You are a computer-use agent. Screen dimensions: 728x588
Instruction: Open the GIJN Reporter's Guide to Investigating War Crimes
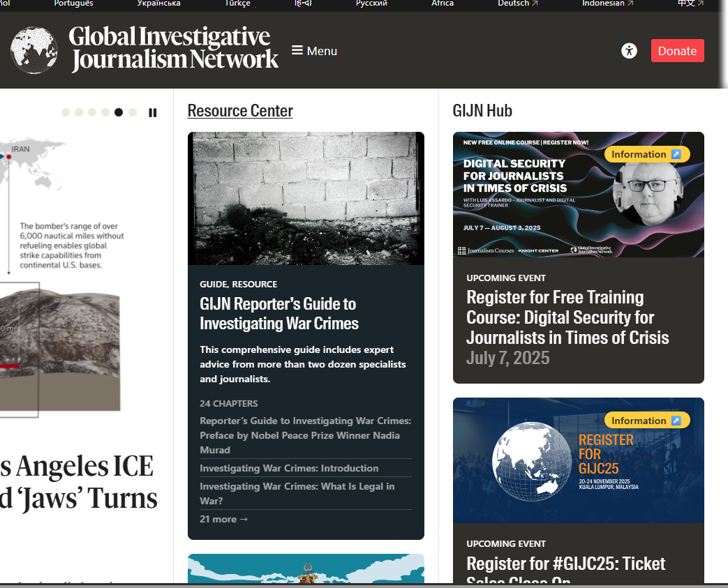[279, 314]
